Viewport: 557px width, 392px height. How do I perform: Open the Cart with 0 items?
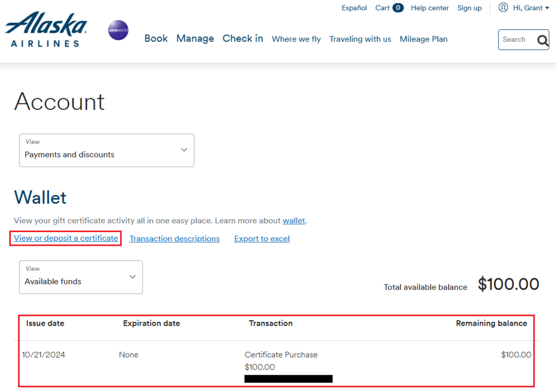point(389,8)
